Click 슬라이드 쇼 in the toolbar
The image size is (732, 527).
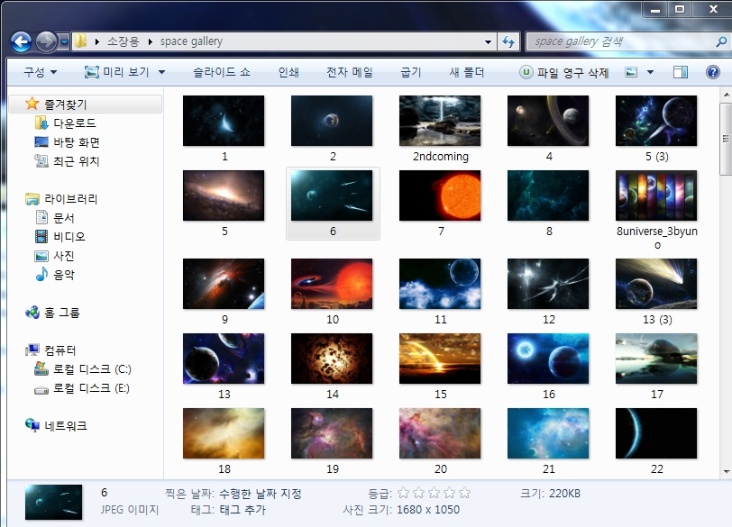[221, 73]
